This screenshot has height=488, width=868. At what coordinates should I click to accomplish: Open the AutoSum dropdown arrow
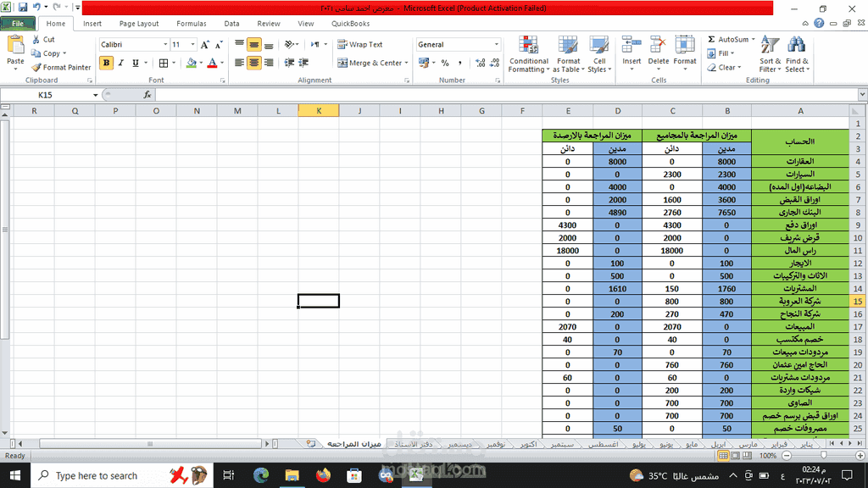pos(754,39)
